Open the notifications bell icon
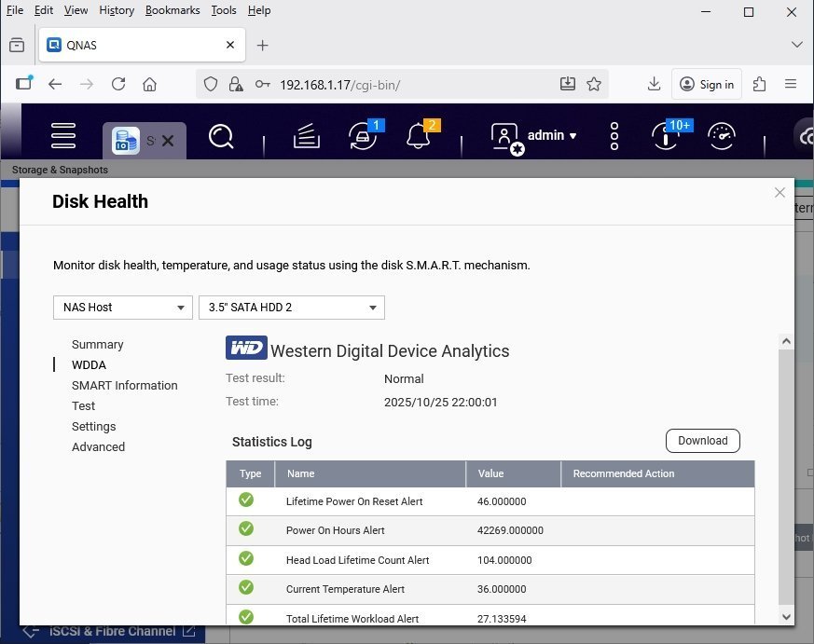Screen dimensions: 814x644 tap(419, 136)
